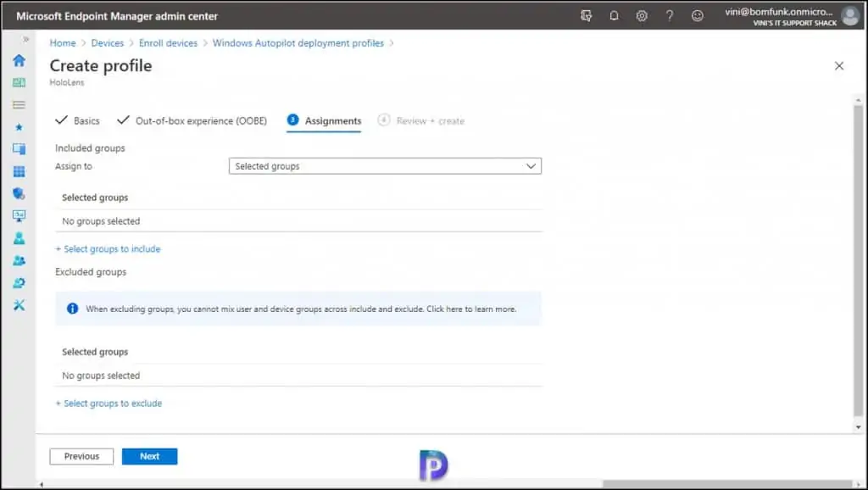
Task: Open the Reports monitor icon
Action: 19,216
